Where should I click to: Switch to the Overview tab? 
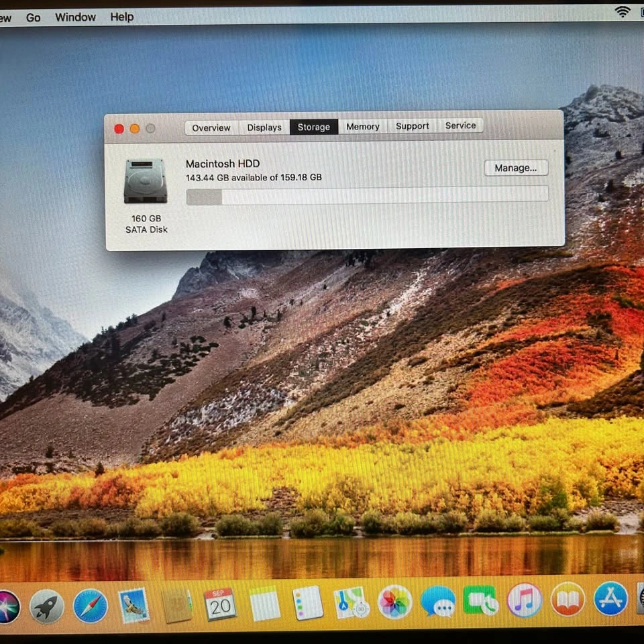point(211,127)
